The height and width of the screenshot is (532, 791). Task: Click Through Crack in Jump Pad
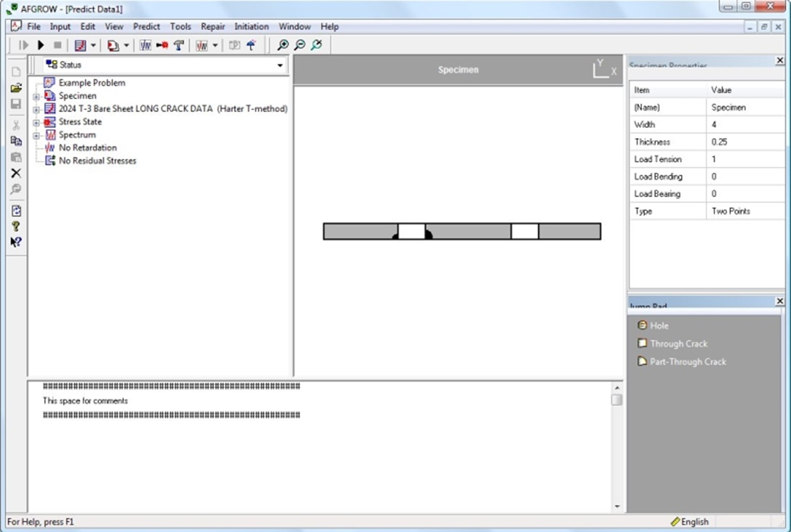pyautogui.click(x=679, y=344)
